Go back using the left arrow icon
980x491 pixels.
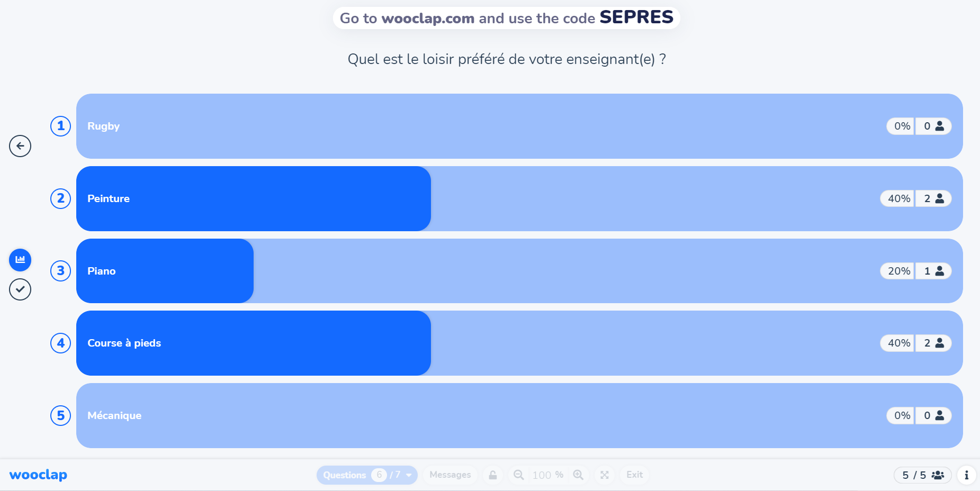pos(20,146)
